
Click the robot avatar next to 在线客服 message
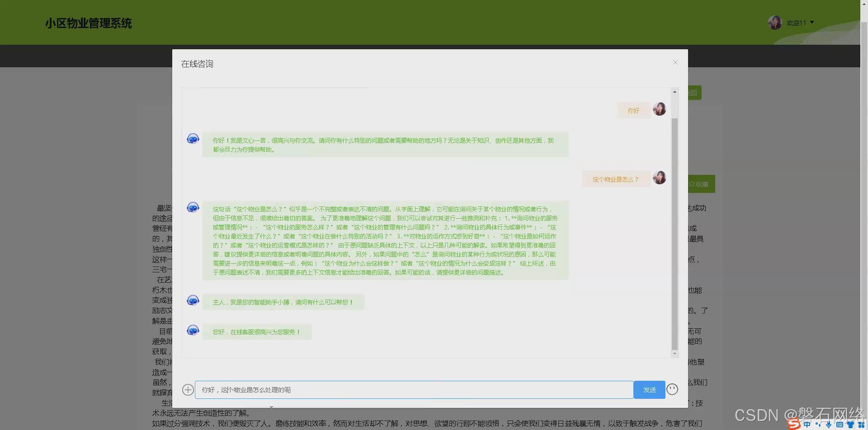[193, 330]
